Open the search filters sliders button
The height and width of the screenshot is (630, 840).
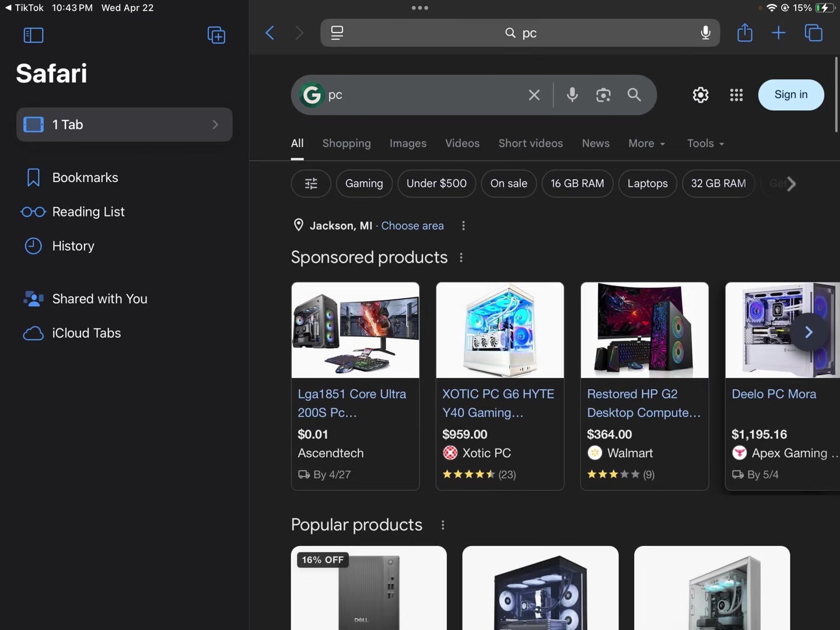point(311,184)
